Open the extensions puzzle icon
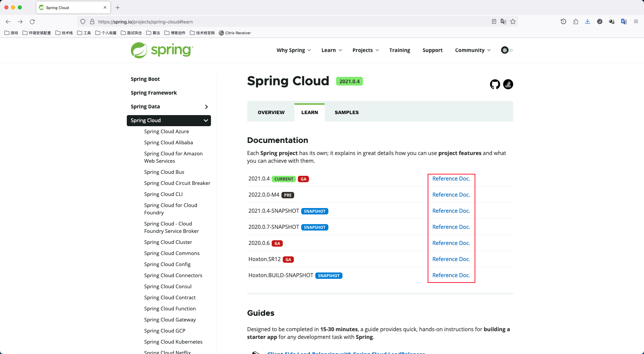644x354 pixels. pos(576,22)
